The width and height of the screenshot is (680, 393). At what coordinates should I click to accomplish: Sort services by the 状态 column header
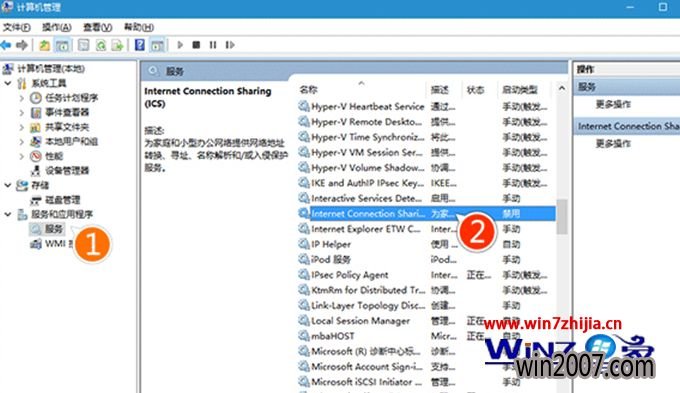475,90
